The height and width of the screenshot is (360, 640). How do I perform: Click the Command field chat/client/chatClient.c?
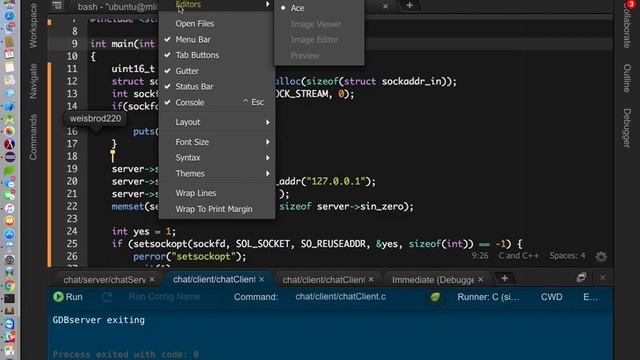(340, 297)
